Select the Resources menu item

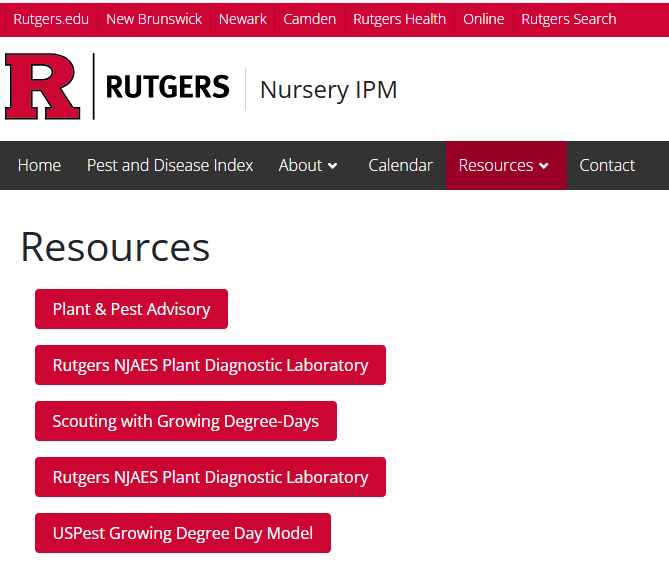(496, 166)
